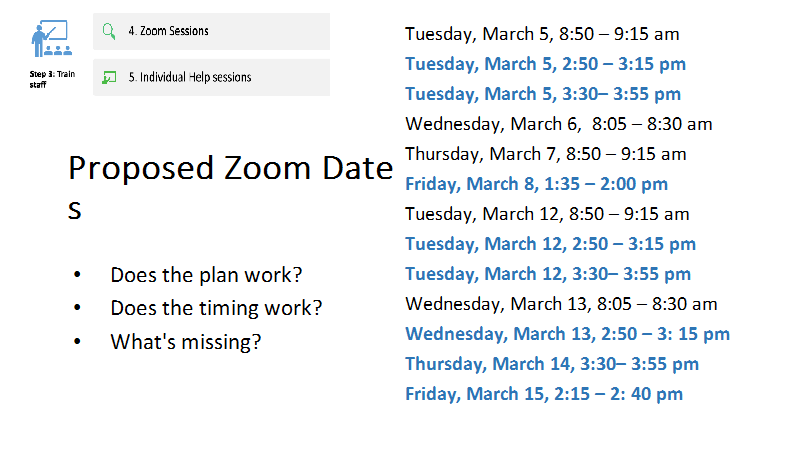
Task: Open the Tuesday, March 12, 2:50 – 3:15 pm link
Action: click(x=551, y=244)
